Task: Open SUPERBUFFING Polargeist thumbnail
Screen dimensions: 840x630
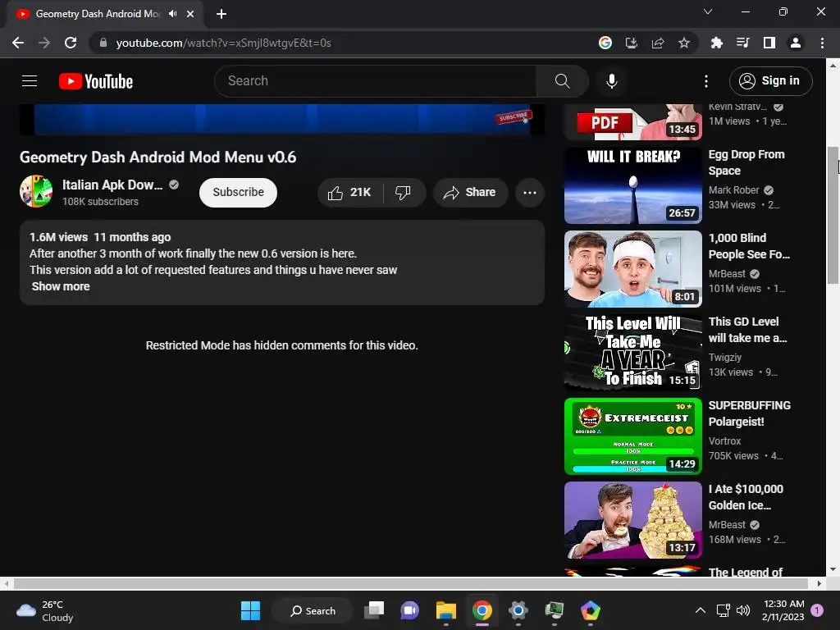Action: 632,436
